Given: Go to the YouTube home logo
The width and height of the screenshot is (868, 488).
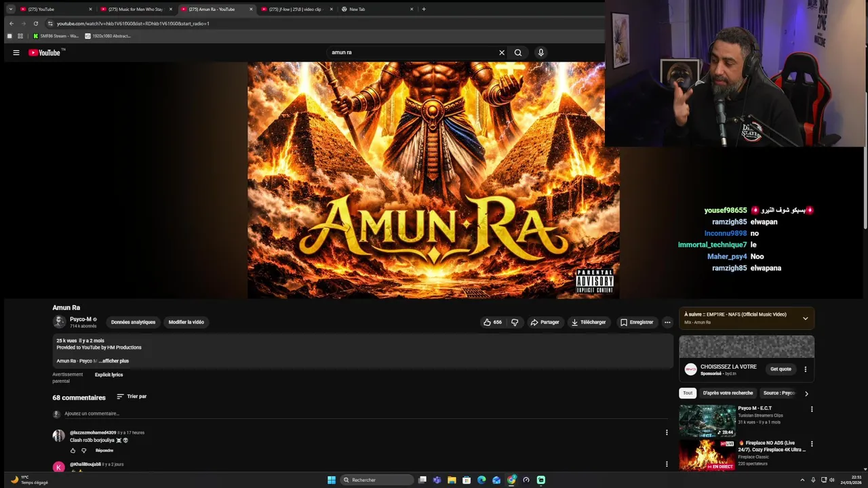Looking at the screenshot, I should click(x=45, y=52).
